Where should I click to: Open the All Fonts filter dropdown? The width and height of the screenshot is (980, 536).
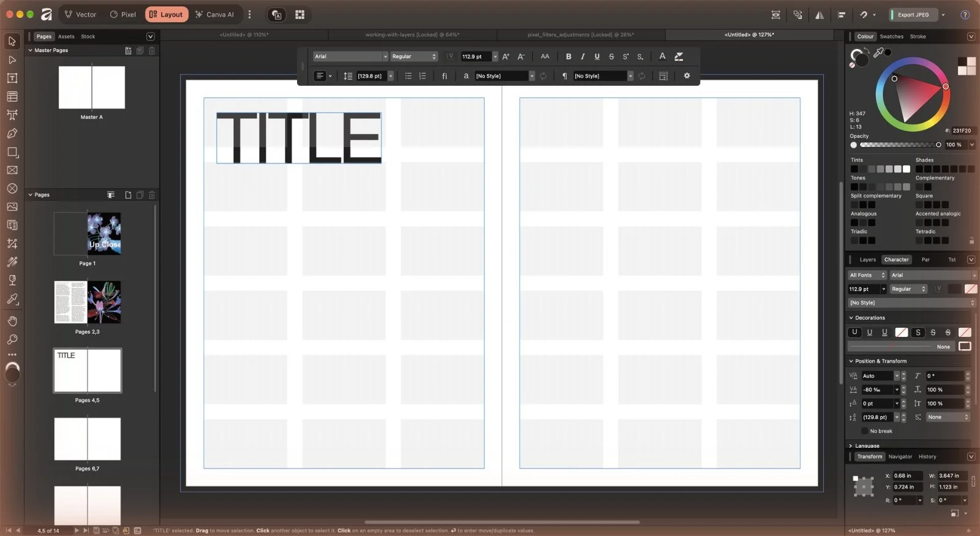pos(867,275)
